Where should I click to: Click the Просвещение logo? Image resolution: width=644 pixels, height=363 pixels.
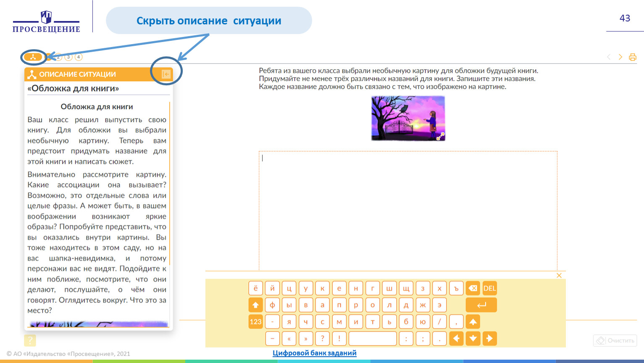click(x=46, y=22)
